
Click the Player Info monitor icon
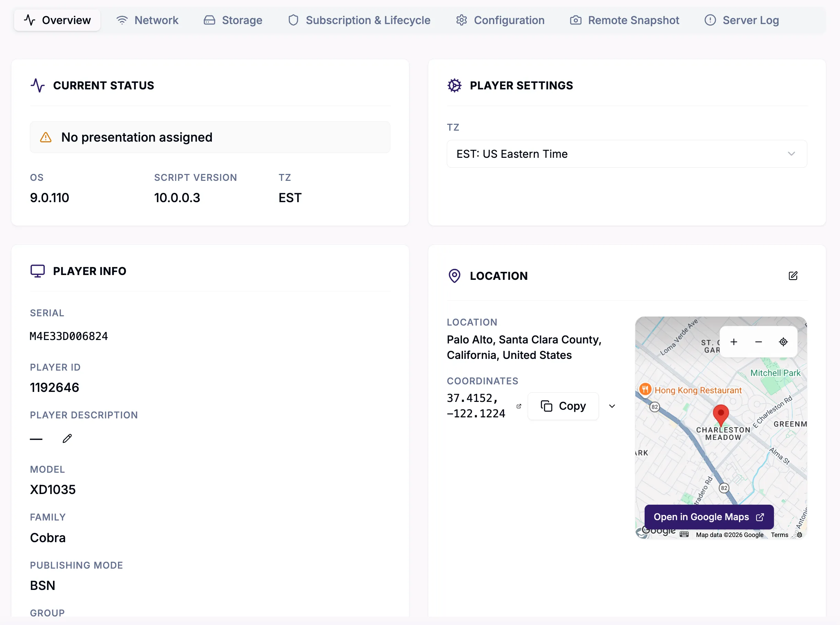click(x=37, y=271)
